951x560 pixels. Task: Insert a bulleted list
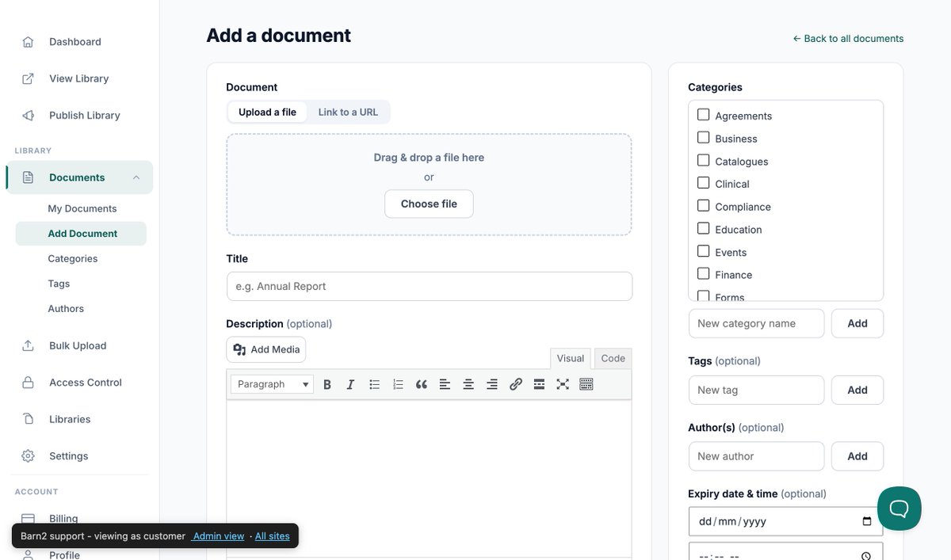pos(374,384)
